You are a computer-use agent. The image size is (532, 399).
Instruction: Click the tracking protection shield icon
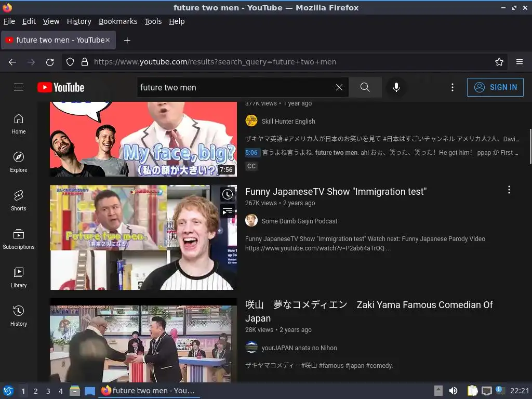(x=70, y=62)
